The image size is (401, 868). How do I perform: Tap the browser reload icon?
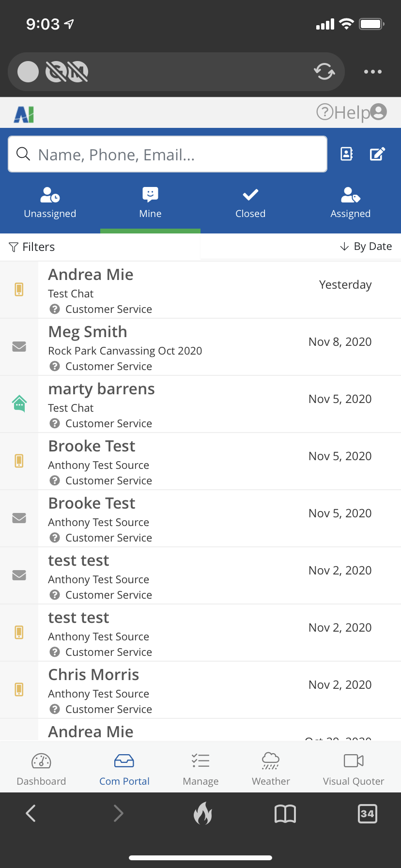point(324,72)
